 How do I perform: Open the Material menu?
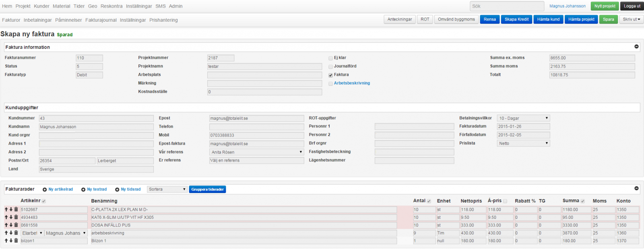61,6
